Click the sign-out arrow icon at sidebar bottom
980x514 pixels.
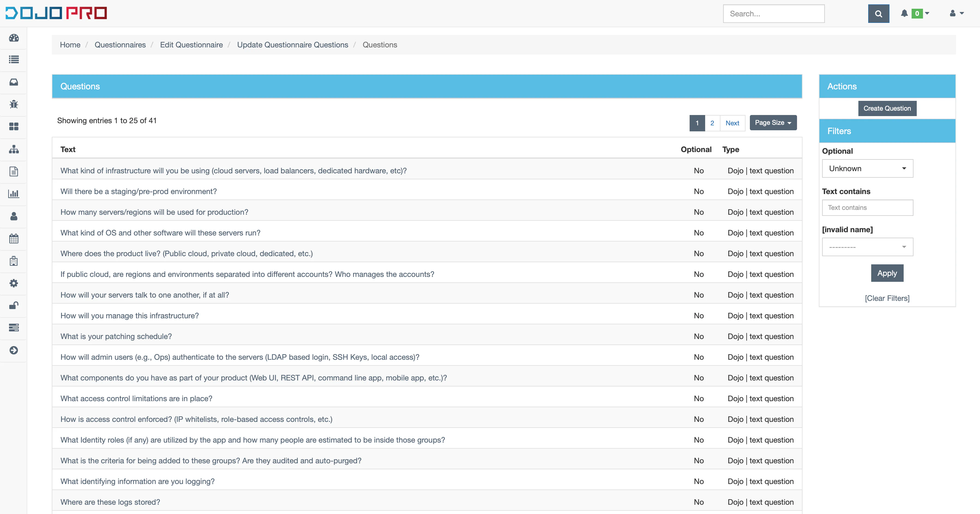[x=14, y=350]
